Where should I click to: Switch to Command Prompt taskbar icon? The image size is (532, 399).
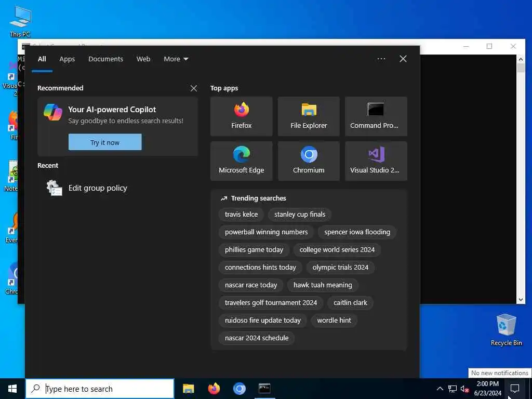point(264,389)
